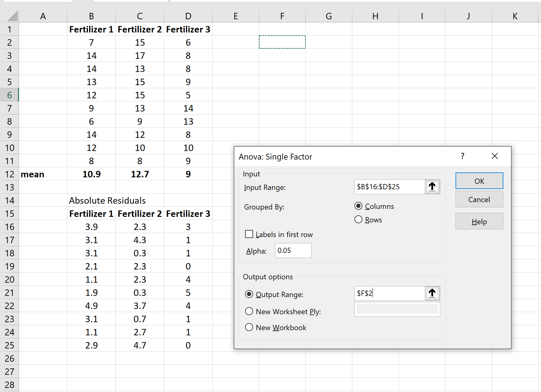541x392 pixels.
Task: Click cell C3 containing 17
Action: [x=140, y=55]
